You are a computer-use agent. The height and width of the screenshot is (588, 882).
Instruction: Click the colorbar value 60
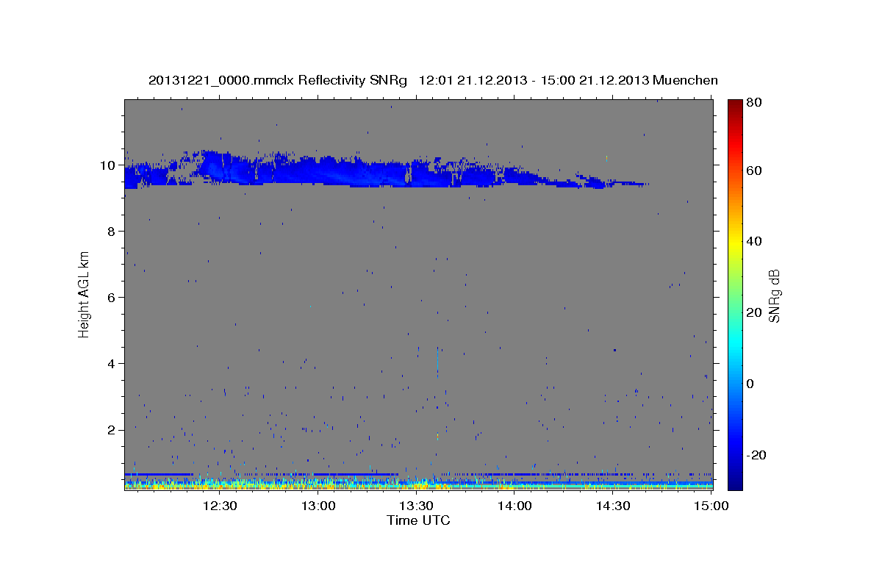click(753, 171)
